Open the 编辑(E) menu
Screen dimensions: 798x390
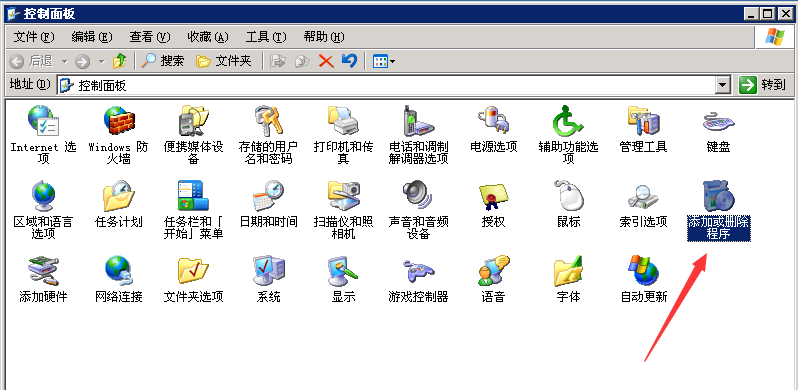tap(92, 37)
